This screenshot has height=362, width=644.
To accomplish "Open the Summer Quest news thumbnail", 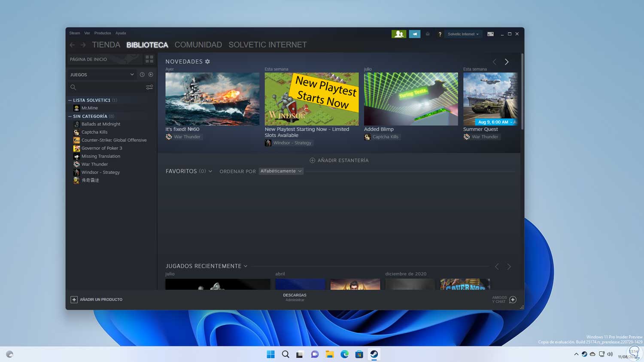I will [490, 99].
